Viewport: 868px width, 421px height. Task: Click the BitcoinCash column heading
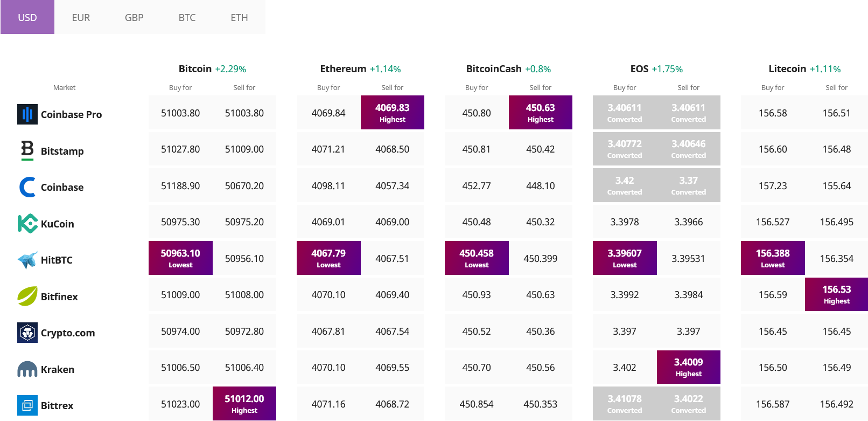coord(494,68)
